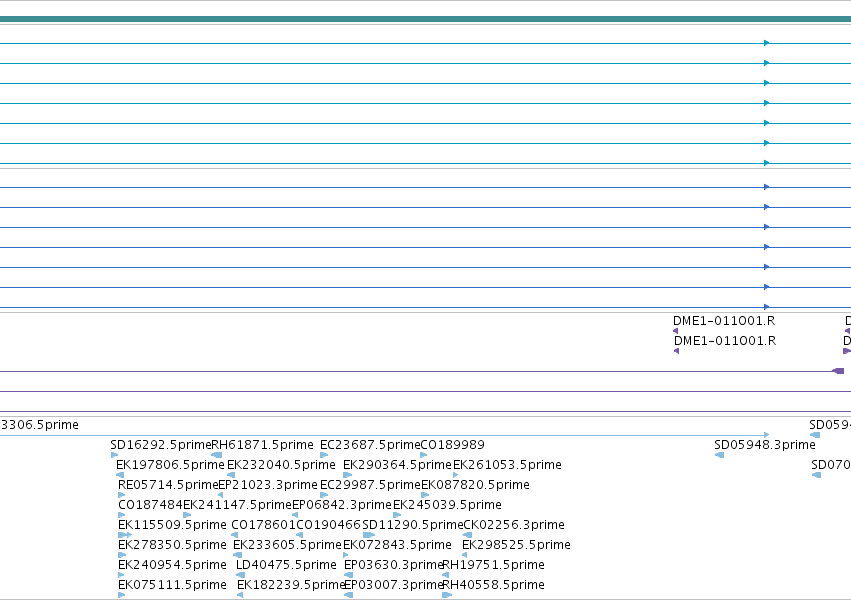Select the EP06842.3prime label
851x600 pixels.
342,505
